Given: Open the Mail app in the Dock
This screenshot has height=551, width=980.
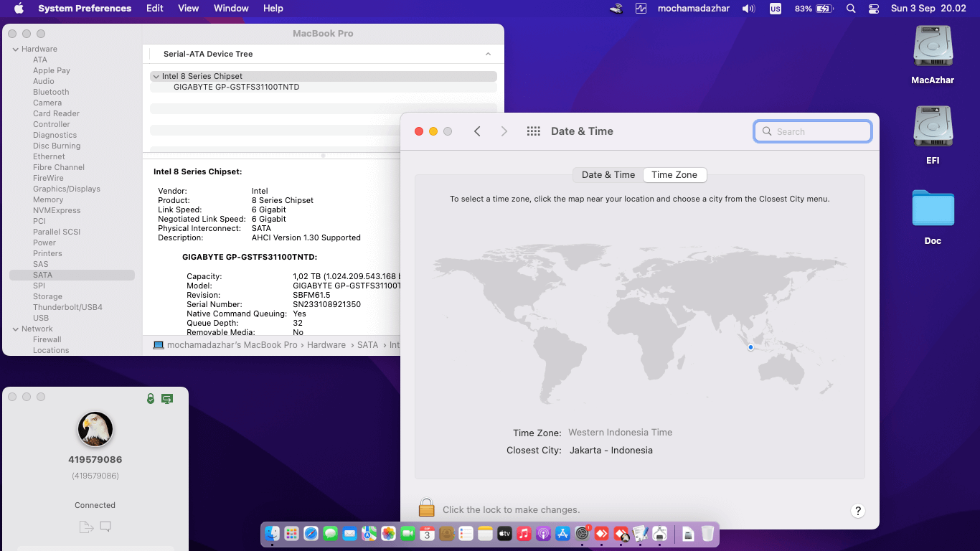Looking at the screenshot, I should click(349, 534).
